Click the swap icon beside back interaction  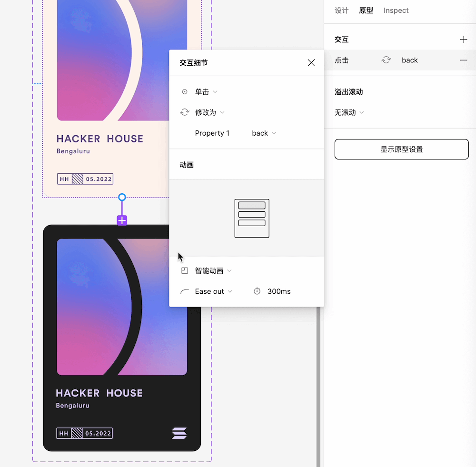[386, 60]
